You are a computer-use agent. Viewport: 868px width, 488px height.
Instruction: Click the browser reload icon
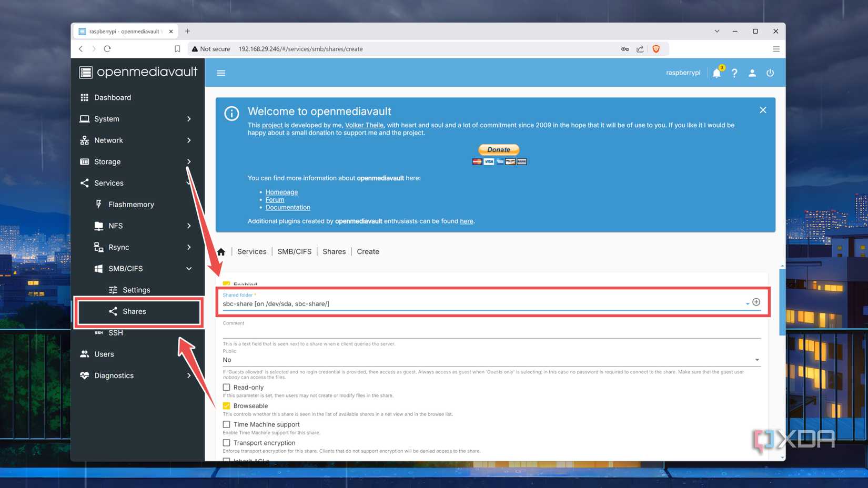point(107,49)
